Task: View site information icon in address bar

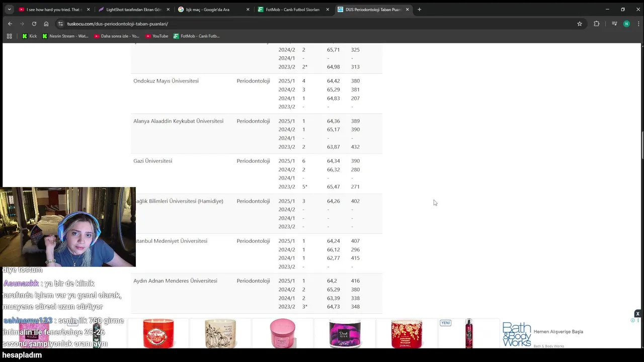Action: coord(60,24)
